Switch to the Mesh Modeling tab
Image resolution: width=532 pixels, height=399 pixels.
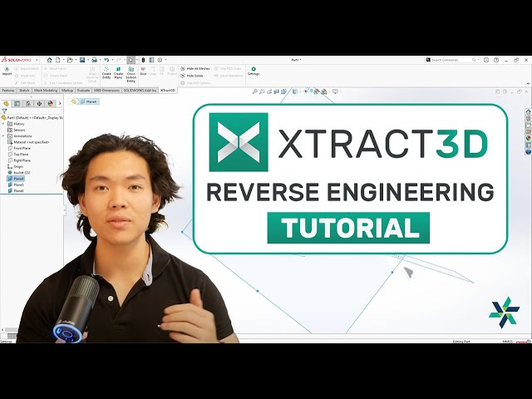tap(46, 91)
